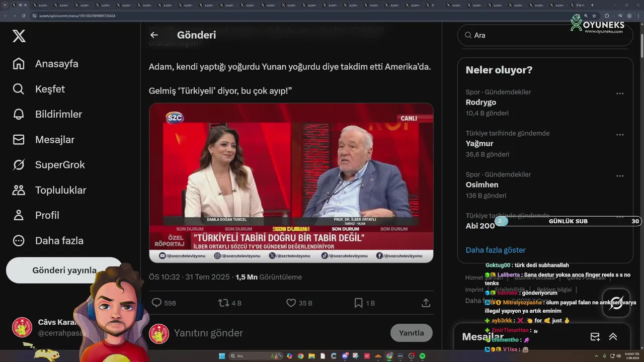Click Imprint footer link
Image resolution: width=644 pixels, height=362 pixels.
[474, 290]
